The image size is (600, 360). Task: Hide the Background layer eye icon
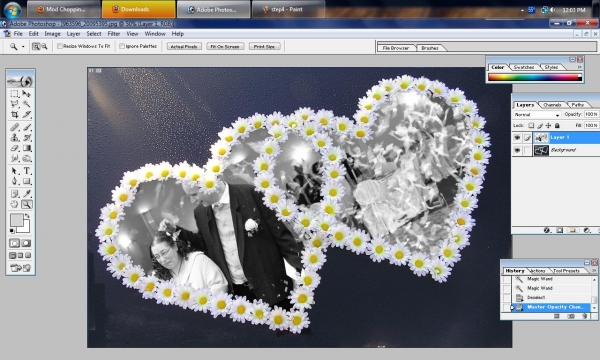tap(517, 150)
